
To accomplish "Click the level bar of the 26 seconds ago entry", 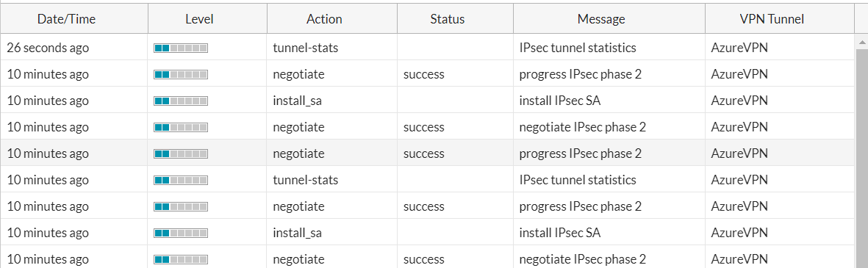I will pyautogui.click(x=181, y=48).
